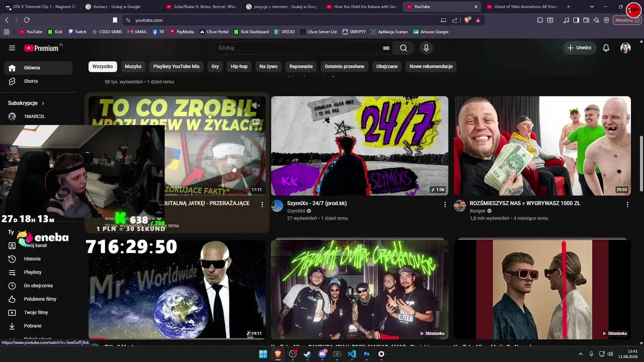Select the Obejrzane filter chip
Image resolution: width=644 pixels, height=362 pixels.
tap(387, 66)
